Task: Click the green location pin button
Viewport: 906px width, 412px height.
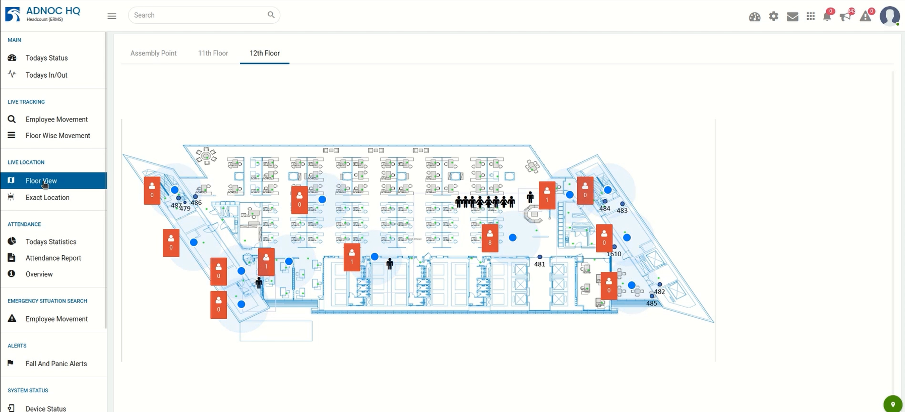Action: coord(893,404)
